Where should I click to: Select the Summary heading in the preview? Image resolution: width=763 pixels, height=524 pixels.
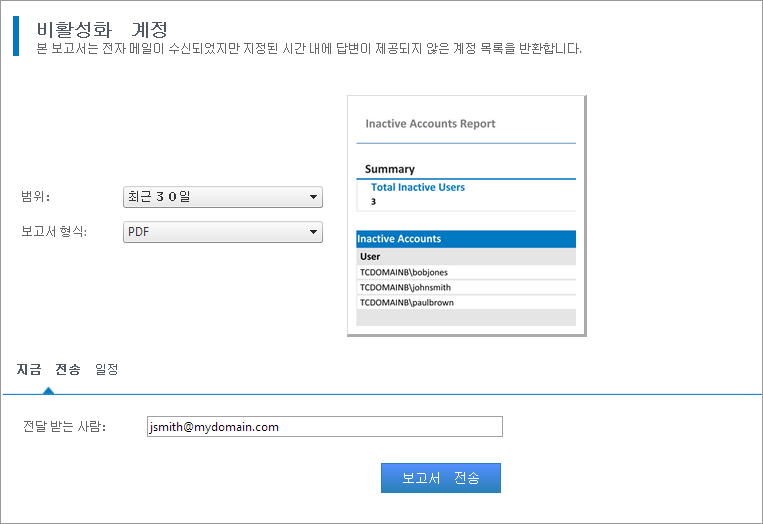point(389,169)
